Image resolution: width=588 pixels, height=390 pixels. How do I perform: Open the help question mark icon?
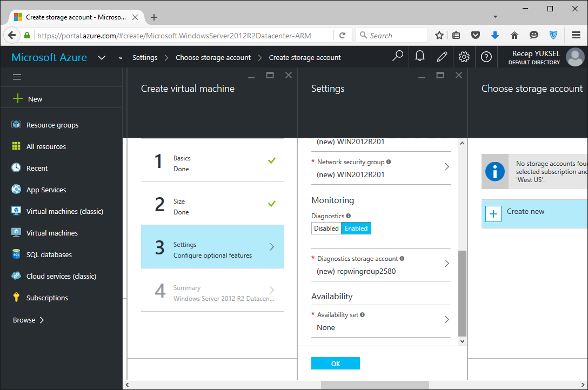coord(486,57)
